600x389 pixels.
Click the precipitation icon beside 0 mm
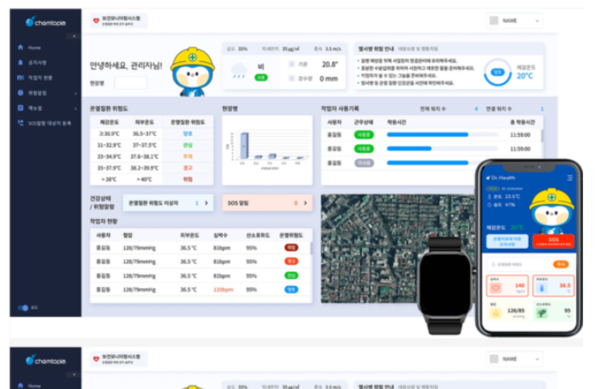292,78
